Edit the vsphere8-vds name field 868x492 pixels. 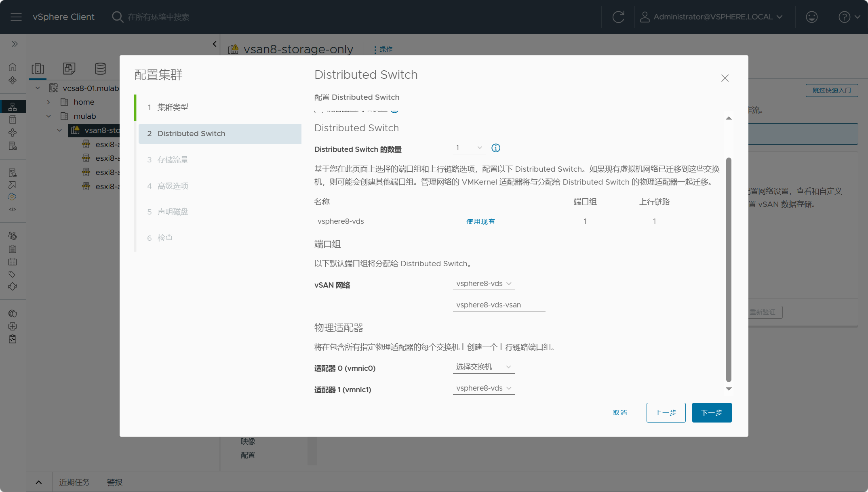tap(360, 221)
